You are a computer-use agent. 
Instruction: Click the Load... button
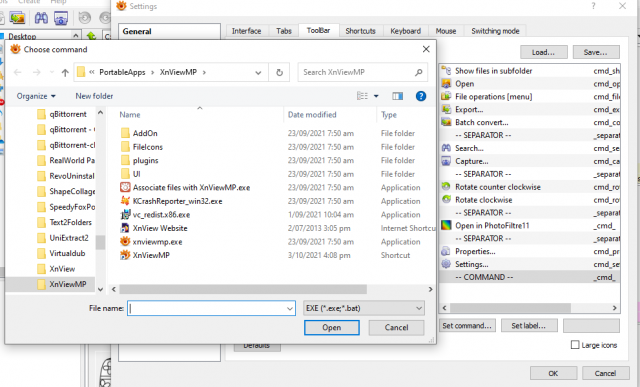coord(543,52)
